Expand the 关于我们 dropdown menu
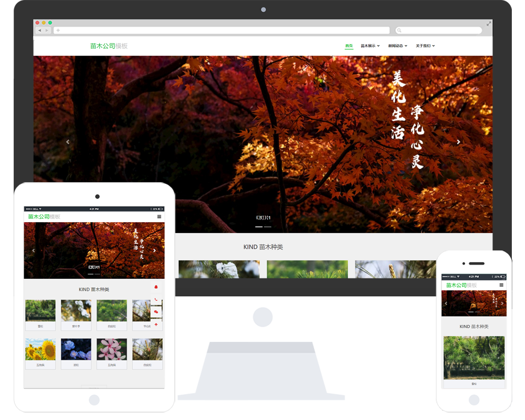525x420 pixels. (x=425, y=46)
